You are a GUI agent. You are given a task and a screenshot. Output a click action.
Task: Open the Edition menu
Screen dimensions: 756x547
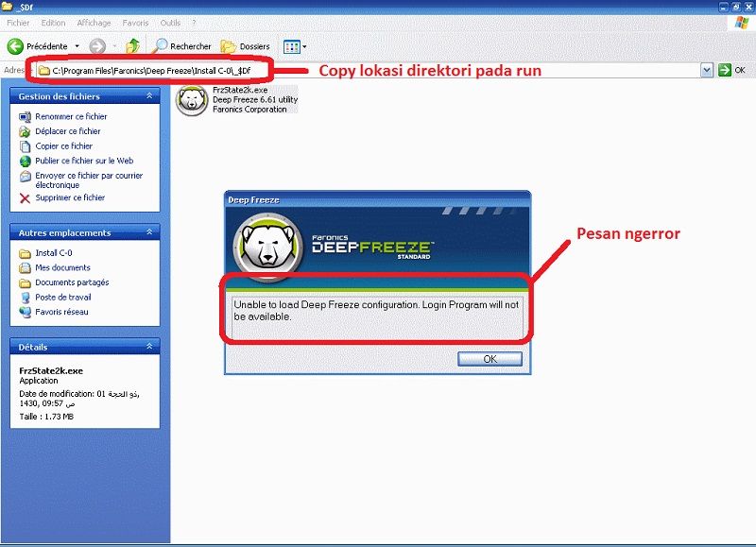pos(53,23)
